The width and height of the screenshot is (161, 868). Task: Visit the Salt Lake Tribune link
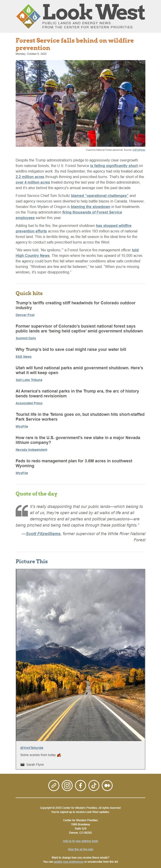click(x=29, y=380)
